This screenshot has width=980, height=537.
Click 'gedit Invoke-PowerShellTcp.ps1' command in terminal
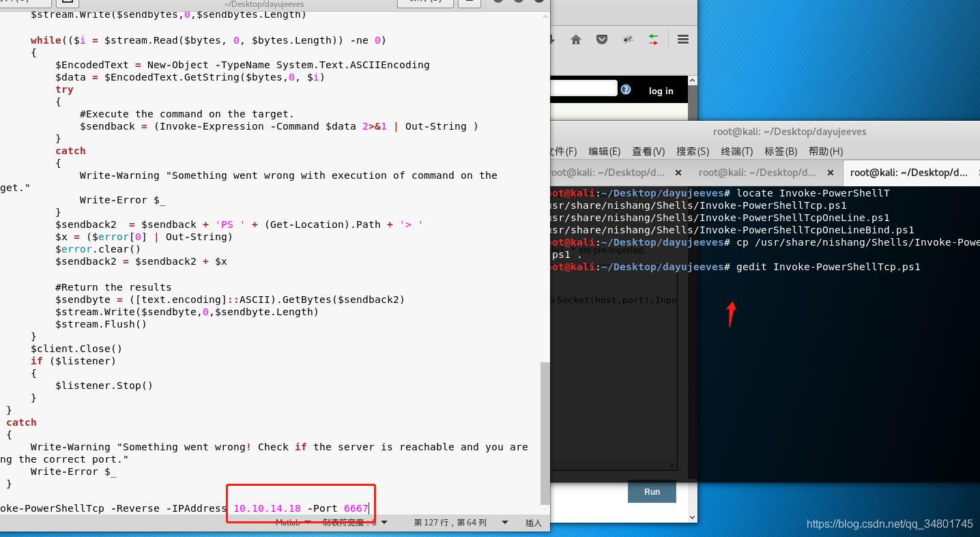coord(828,267)
